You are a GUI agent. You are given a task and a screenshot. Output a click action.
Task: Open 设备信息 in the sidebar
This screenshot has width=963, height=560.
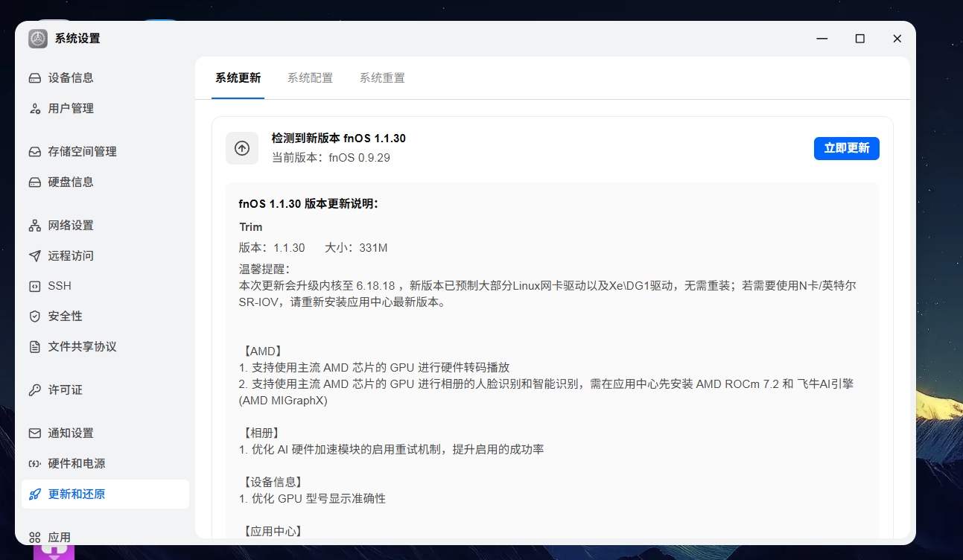pos(105,78)
